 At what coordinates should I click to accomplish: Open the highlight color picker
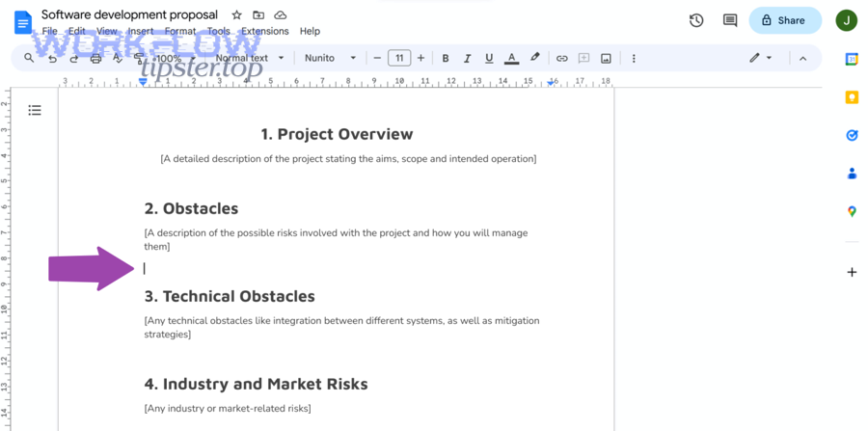pyautogui.click(x=534, y=58)
